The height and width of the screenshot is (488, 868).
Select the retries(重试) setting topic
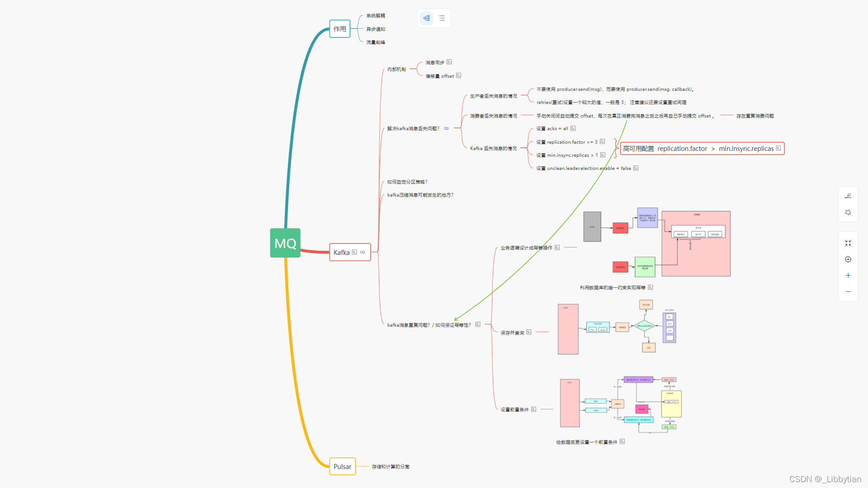[x=611, y=102]
